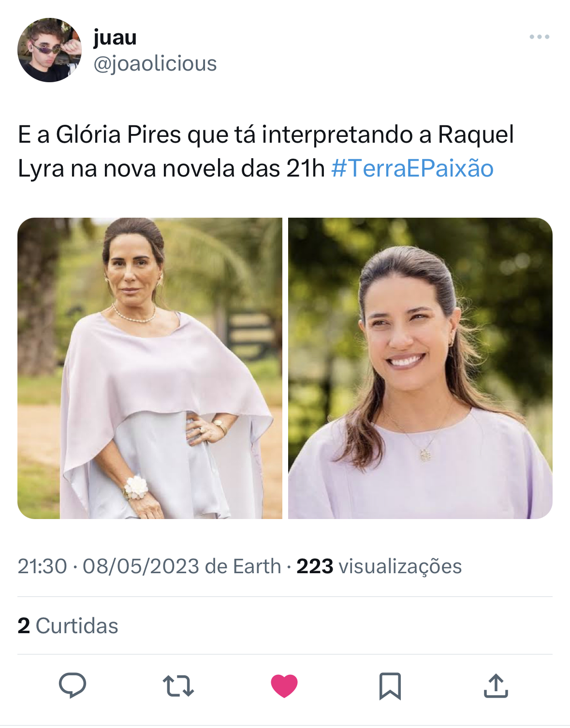This screenshot has height=728, width=570.
Task: Tap the reply speech bubble icon
Action: coord(73,685)
